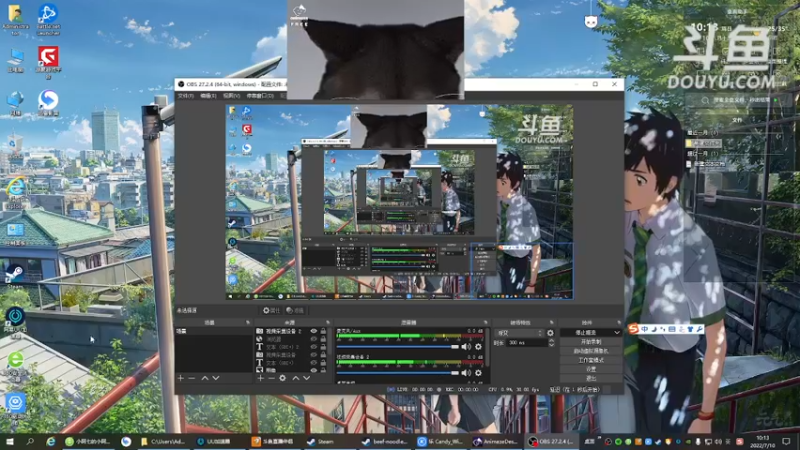Switch to the AnimazeDes... taskbar button

click(495, 441)
